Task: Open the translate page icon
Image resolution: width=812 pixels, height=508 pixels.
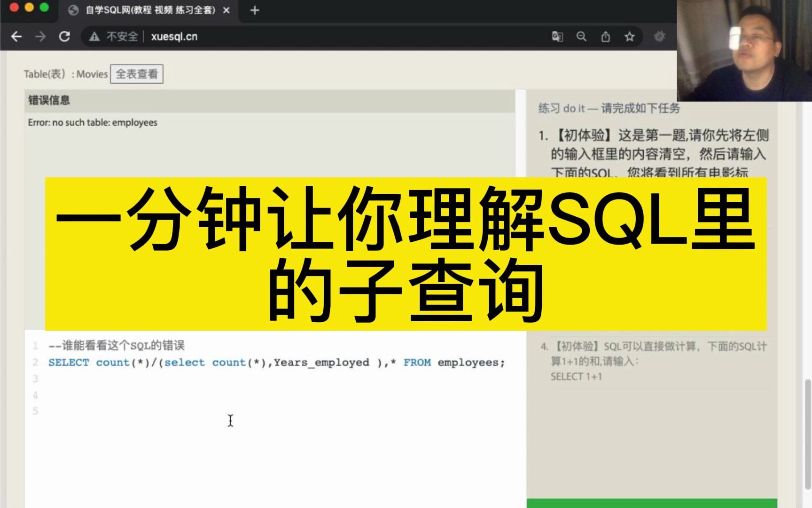Action: 557,37
